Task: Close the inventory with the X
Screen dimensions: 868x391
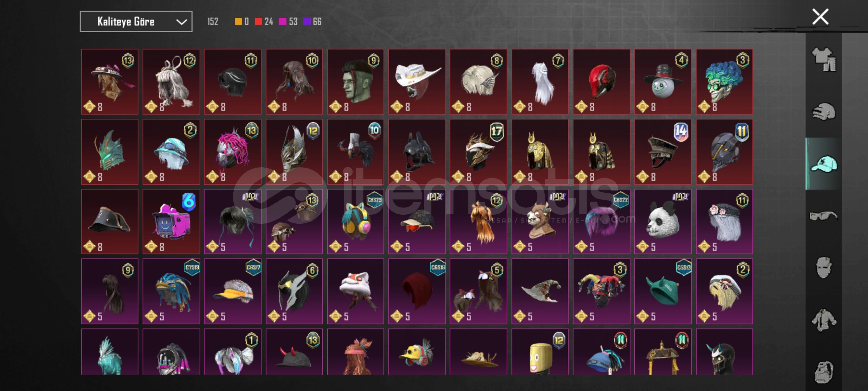Action: (820, 17)
